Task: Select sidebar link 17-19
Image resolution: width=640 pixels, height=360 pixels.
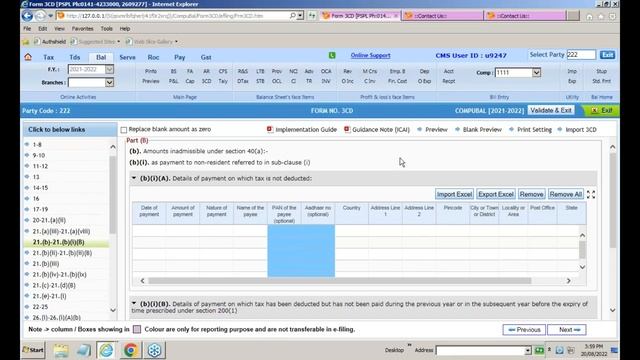Action: click(x=40, y=209)
